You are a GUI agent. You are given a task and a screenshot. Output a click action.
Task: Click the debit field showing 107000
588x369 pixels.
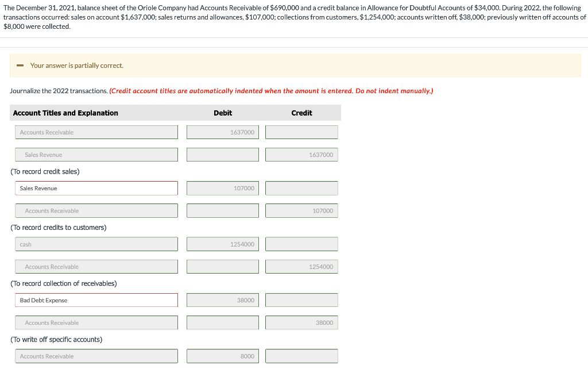(223, 188)
